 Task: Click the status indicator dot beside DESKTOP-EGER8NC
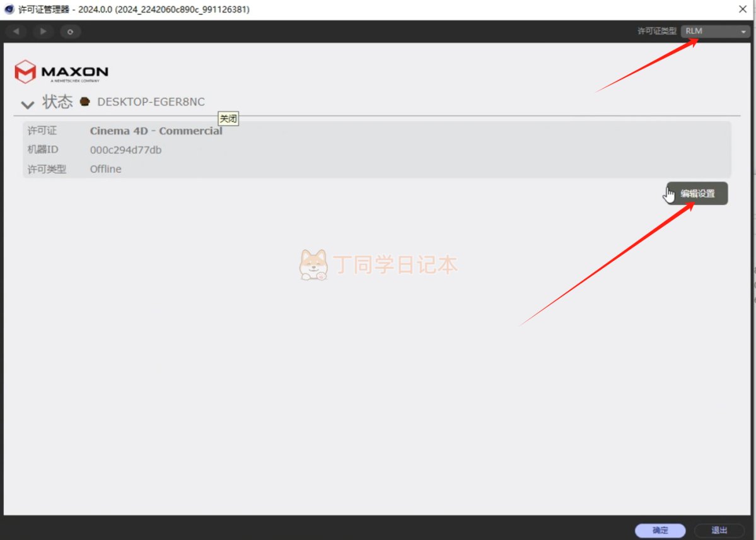(85, 102)
